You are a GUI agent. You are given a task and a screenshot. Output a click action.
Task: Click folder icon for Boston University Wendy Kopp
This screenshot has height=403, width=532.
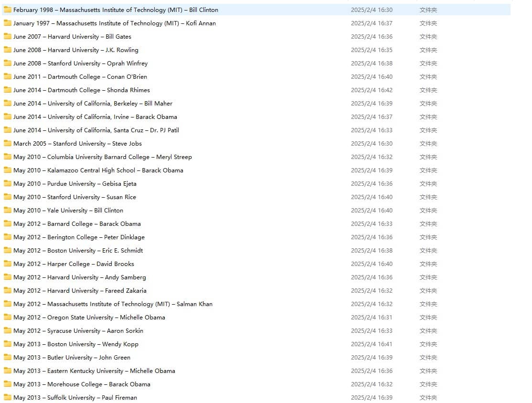[8, 344]
